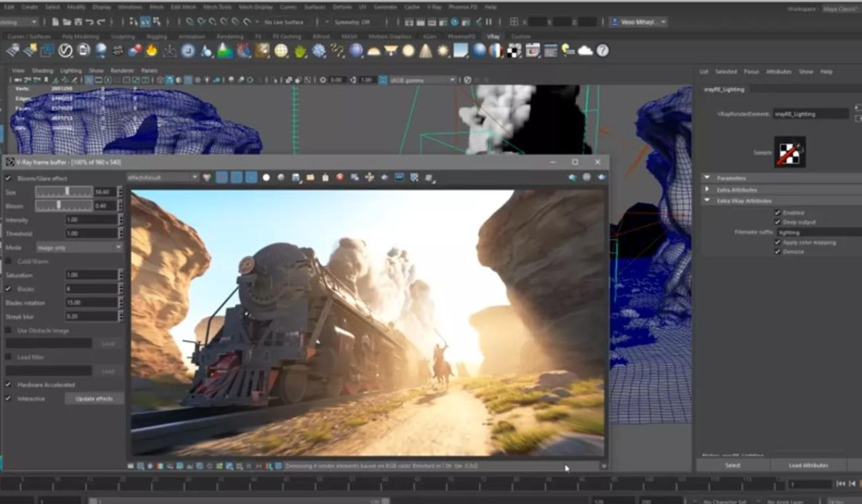Click the white circle icon in frame buffer toolbar
The height and width of the screenshot is (504, 862).
pyautogui.click(x=266, y=178)
